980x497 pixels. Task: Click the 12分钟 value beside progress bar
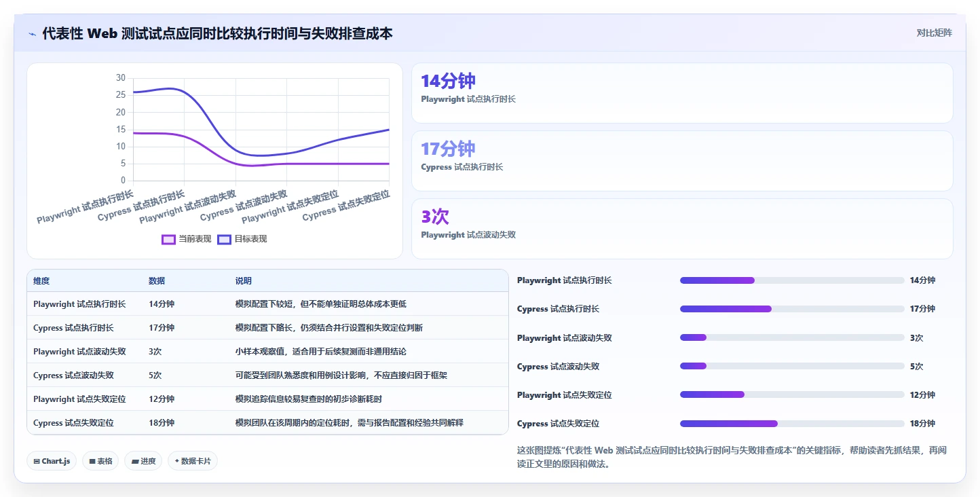[922, 394]
